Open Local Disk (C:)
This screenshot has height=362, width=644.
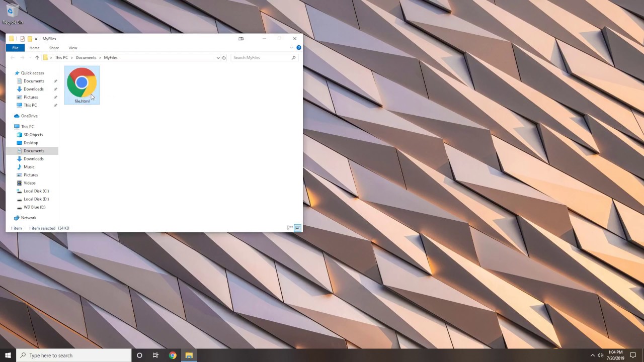click(x=36, y=191)
